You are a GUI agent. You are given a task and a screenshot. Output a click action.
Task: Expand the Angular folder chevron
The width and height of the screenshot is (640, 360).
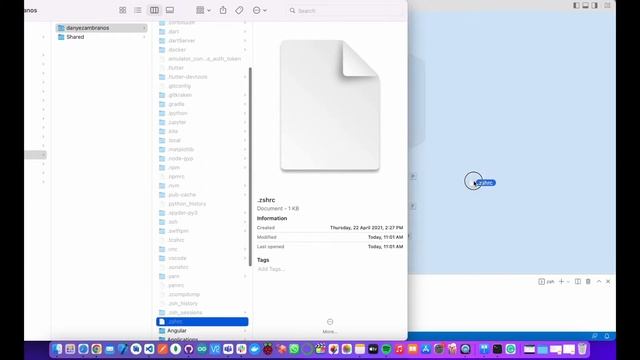click(x=245, y=331)
